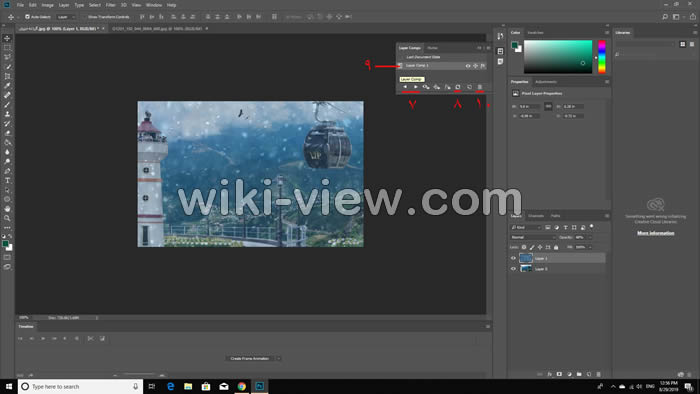Select the Brush tool
Image resolution: width=700 pixels, height=394 pixels.
[7, 105]
